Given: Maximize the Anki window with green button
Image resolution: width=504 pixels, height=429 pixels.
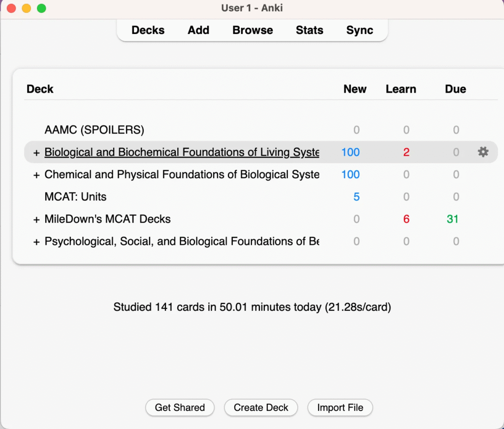Looking at the screenshot, I should click(x=41, y=8).
